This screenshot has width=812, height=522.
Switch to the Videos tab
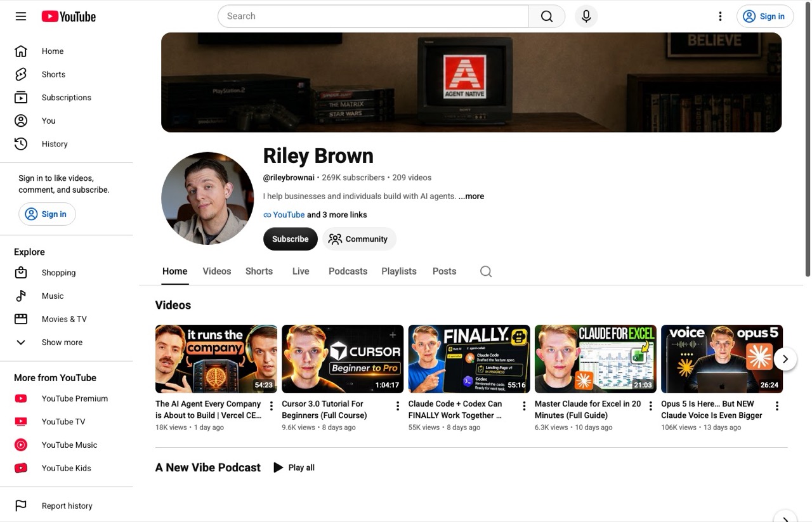click(x=217, y=271)
